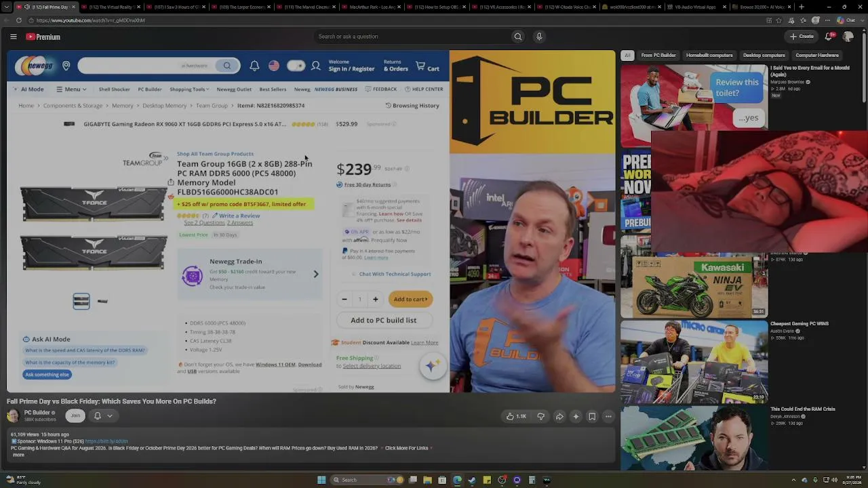The width and height of the screenshot is (868, 488).
Task: Open the YouTube account avatar menu
Action: (848, 37)
